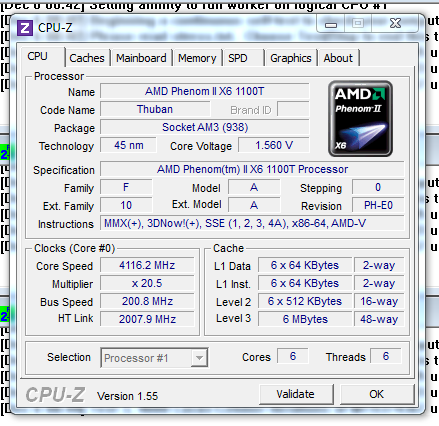
Task: Click the AMD Phenom II X6 logo
Action: tap(360, 118)
